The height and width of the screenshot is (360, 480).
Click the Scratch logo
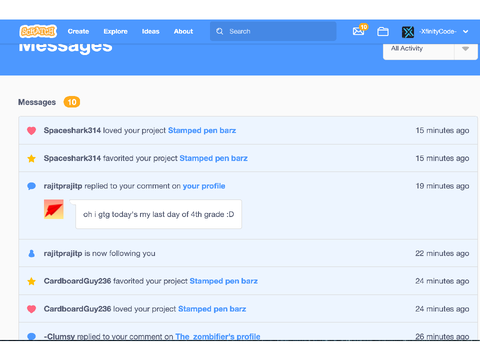[38, 31]
